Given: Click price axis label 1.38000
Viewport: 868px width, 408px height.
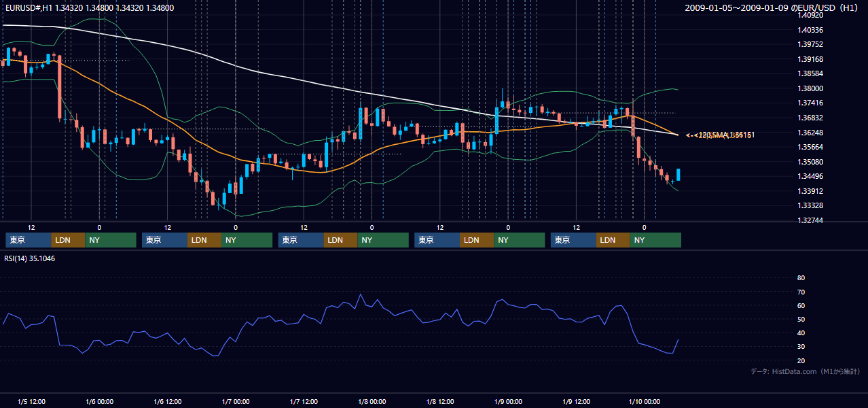Looking at the screenshot, I should (x=810, y=88).
